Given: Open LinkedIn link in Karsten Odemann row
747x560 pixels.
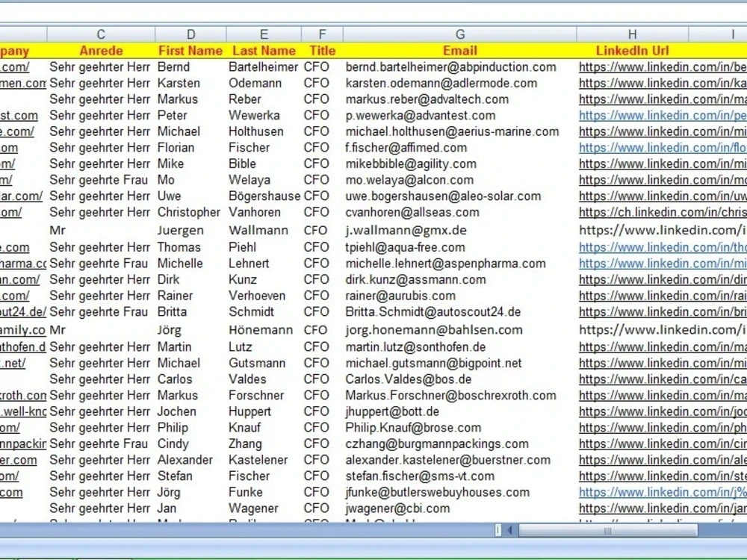Looking at the screenshot, I should (x=663, y=84).
